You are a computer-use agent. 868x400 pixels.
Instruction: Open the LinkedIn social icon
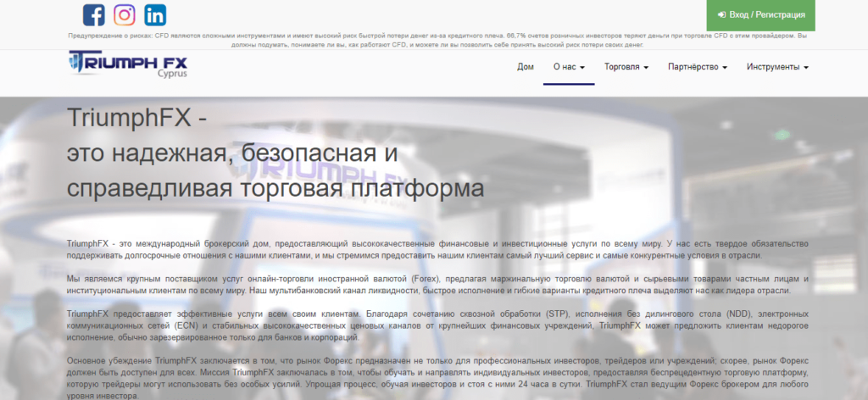pyautogui.click(x=155, y=15)
